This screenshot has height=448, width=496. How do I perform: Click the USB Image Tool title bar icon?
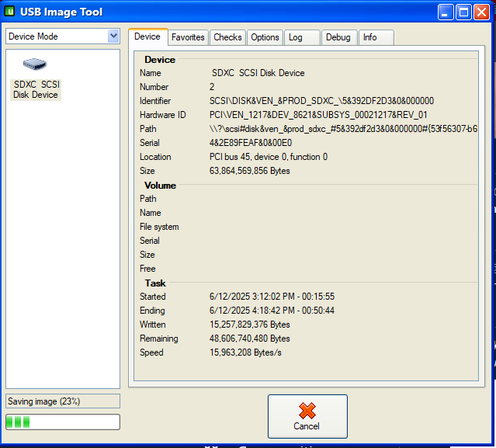click(x=9, y=12)
